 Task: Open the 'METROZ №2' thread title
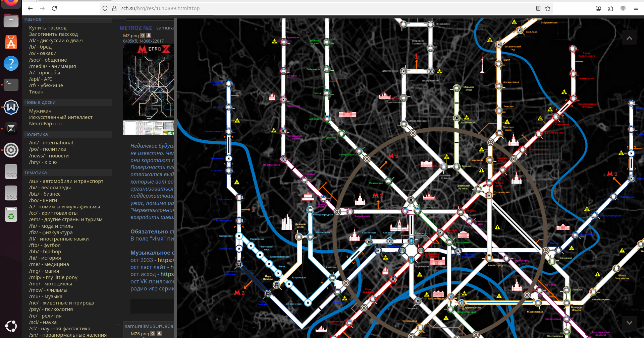136,28
